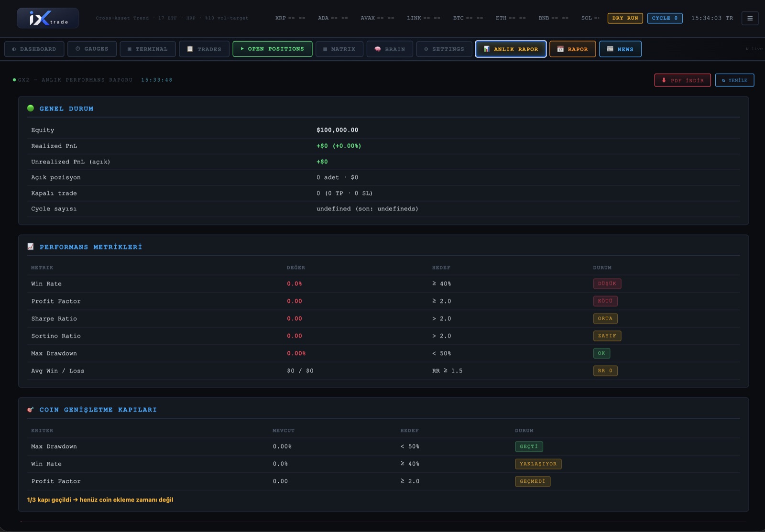Viewport: 765px width, 532px height.
Task: Click the DRY RUN mode badge
Action: click(625, 18)
